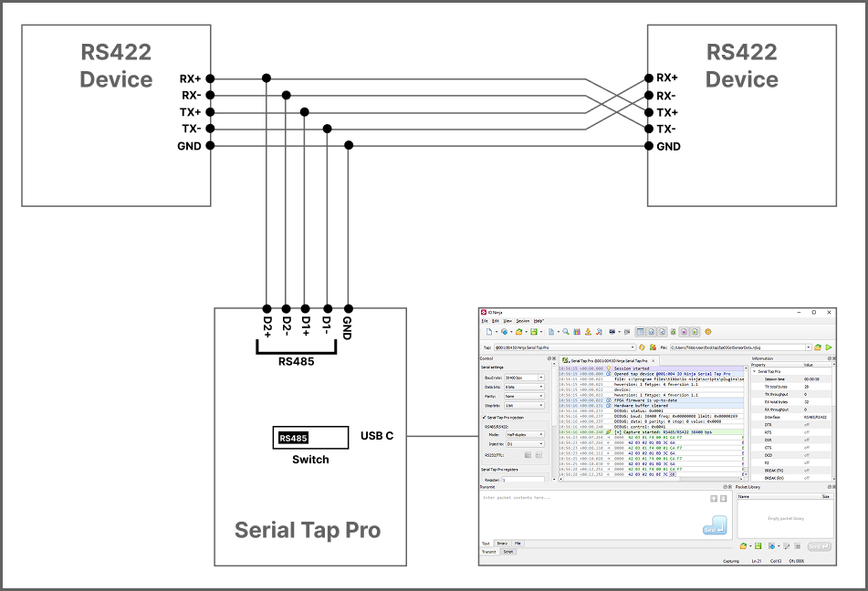Open the View menu
868x591 pixels.
click(x=507, y=321)
